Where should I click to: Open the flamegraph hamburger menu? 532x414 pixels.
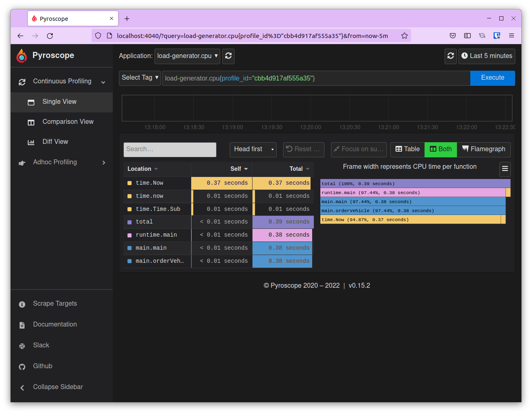[505, 169]
